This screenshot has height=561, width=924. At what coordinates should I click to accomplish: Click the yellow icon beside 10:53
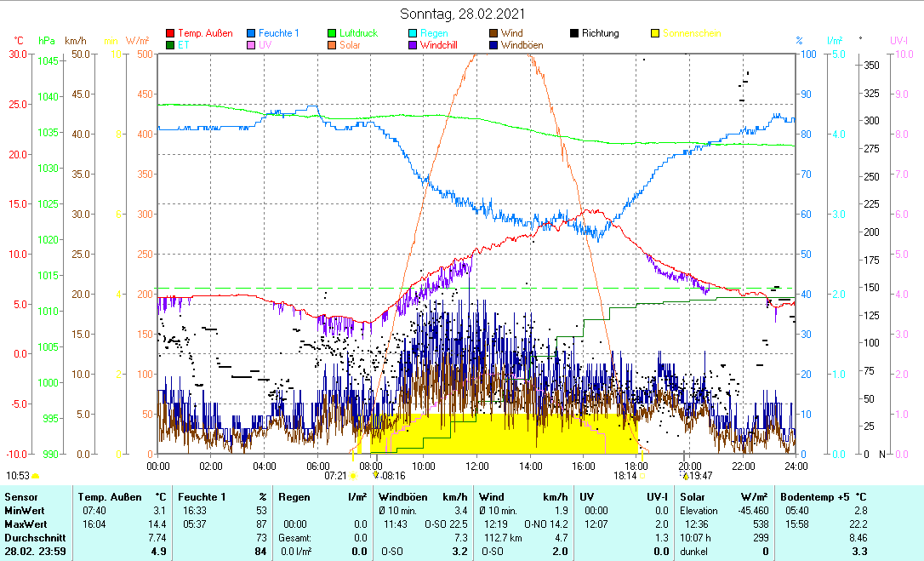coord(36,476)
